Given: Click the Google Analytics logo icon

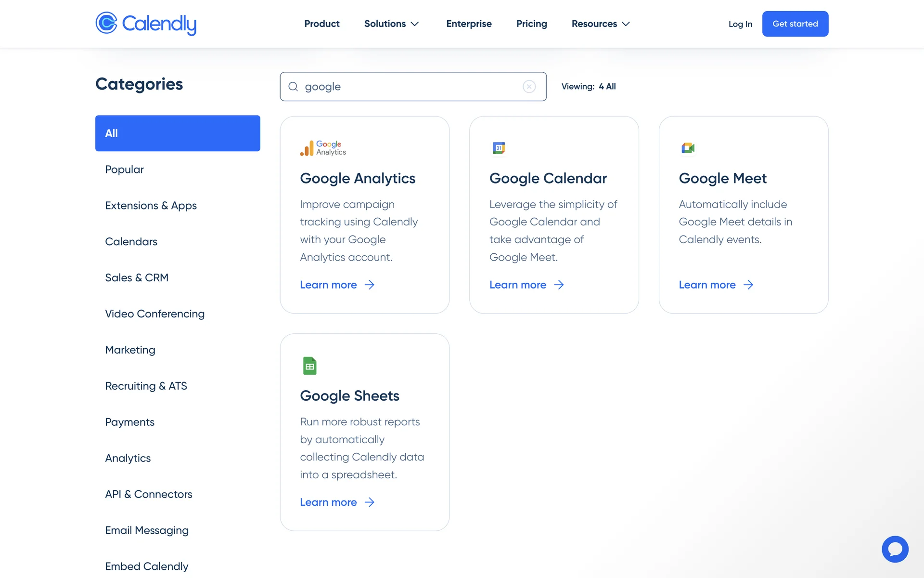Looking at the screenshot, I should coord(323,148).
